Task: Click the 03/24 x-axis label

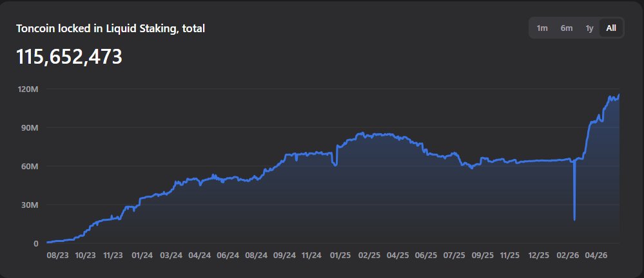Action: [171, 255]
